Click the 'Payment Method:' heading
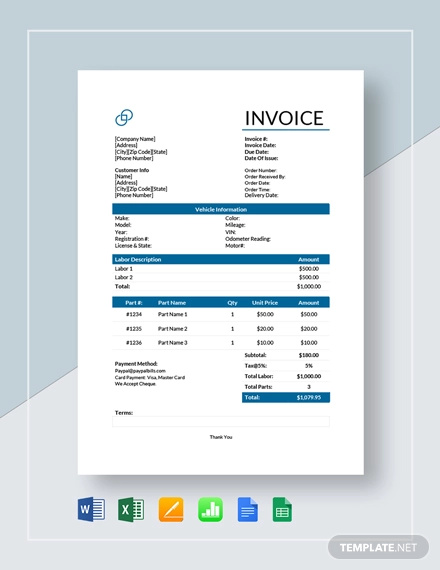The height and width of the screenshot is (570, 440). pyautogui.click(x=136, y=364)
